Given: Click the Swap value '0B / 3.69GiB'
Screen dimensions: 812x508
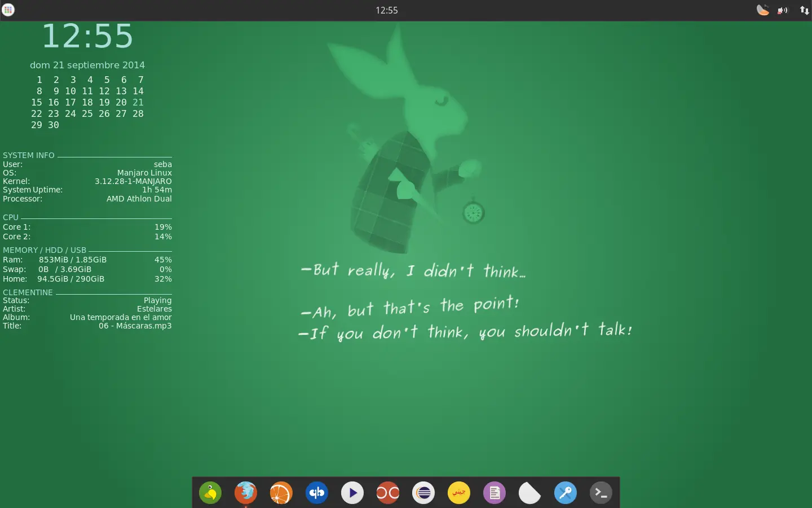Looking at the screenshot, I should click(65, 269).
